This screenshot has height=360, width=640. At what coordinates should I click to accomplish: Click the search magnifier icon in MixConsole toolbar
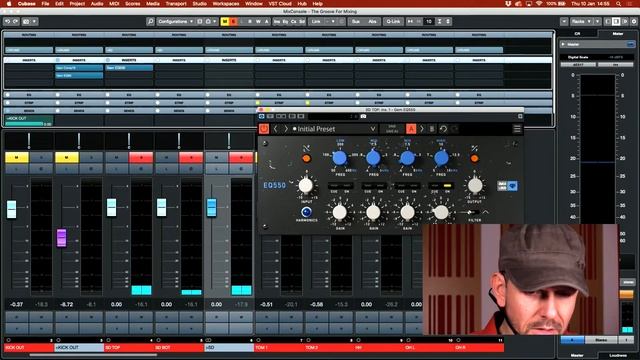tap(150, 21)
